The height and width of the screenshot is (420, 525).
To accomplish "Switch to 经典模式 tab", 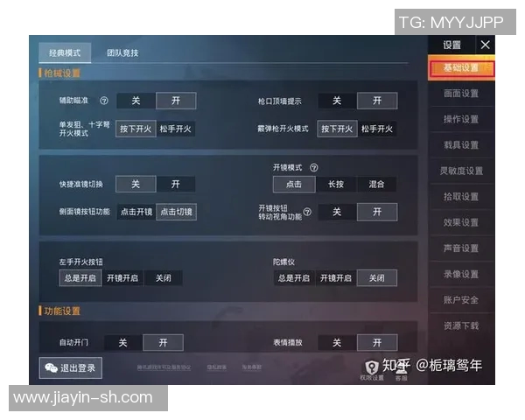I will (x=65, y=52).
